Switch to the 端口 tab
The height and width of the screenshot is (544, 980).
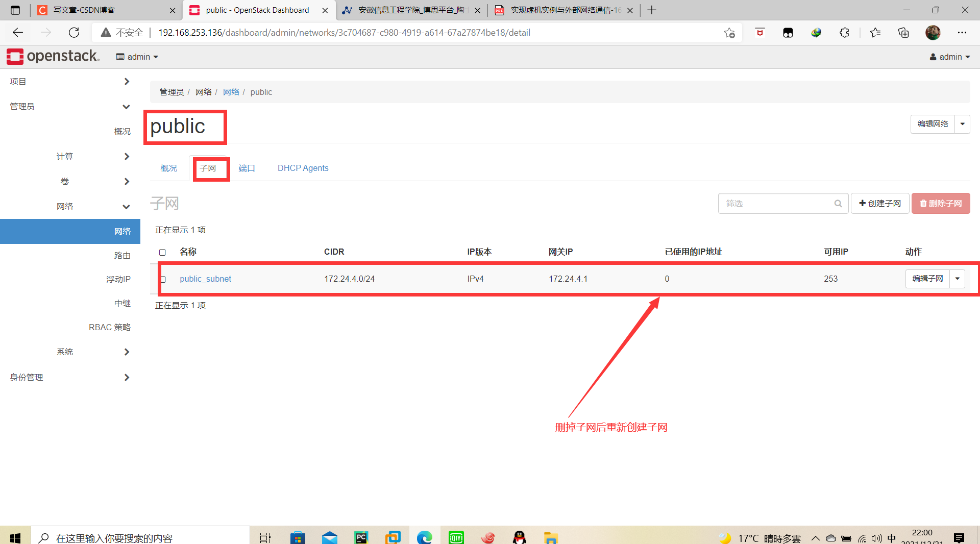pos(247,168)
